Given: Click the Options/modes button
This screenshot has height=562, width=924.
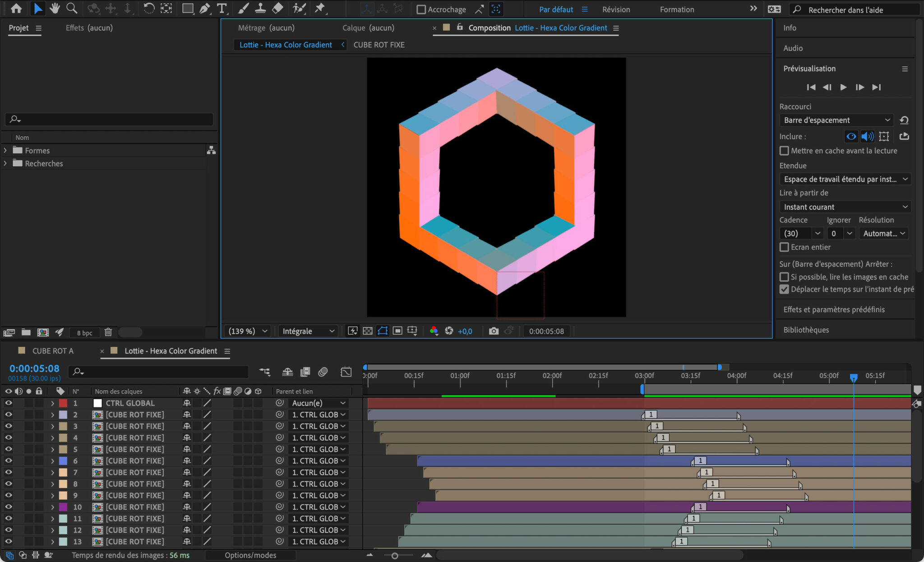Looking at the screenshot, I should [x=250, y=555].
